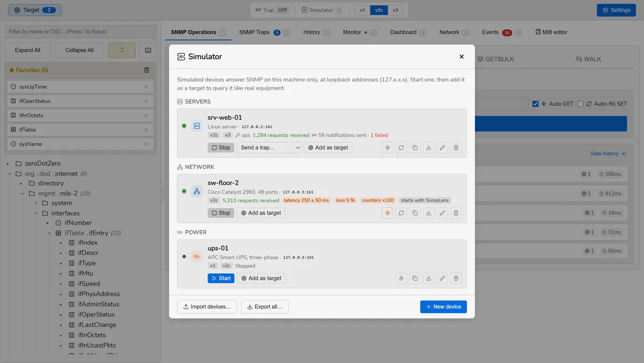
Task: Switch to the Events tab
Action: point(501,32)
